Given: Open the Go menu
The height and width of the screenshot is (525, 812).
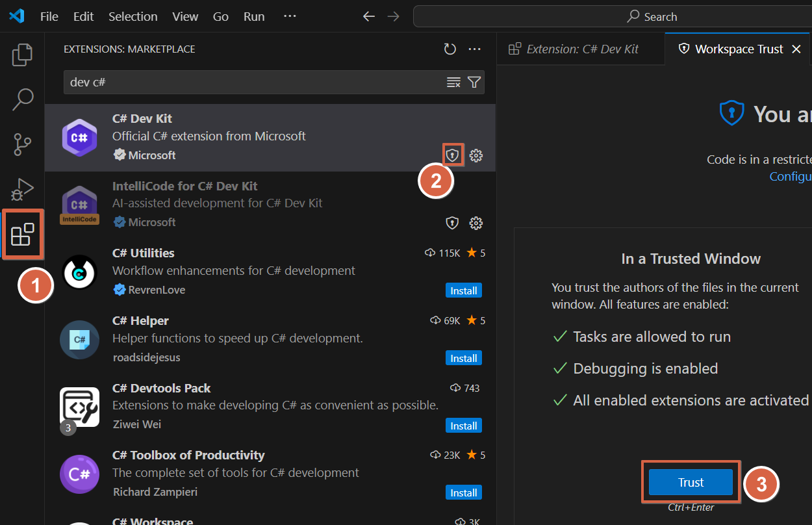Looking at the screenshot, I should 221,17.
